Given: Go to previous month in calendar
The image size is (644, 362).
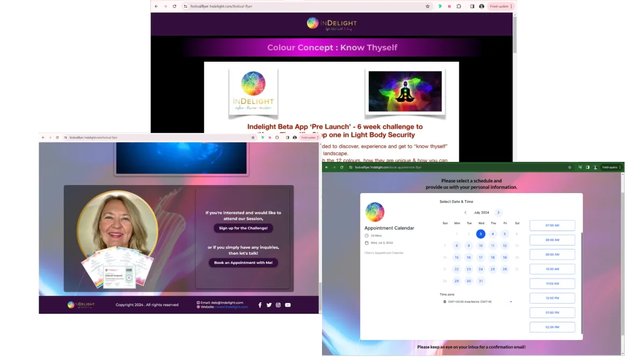Looking at the screenshot, I should coord(465,212).
